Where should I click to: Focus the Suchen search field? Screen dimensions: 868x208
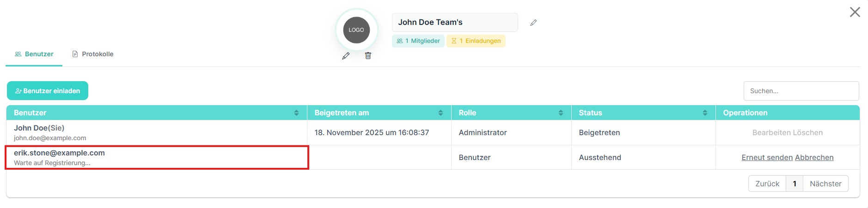pyautogui.click(x=801, y=91)
